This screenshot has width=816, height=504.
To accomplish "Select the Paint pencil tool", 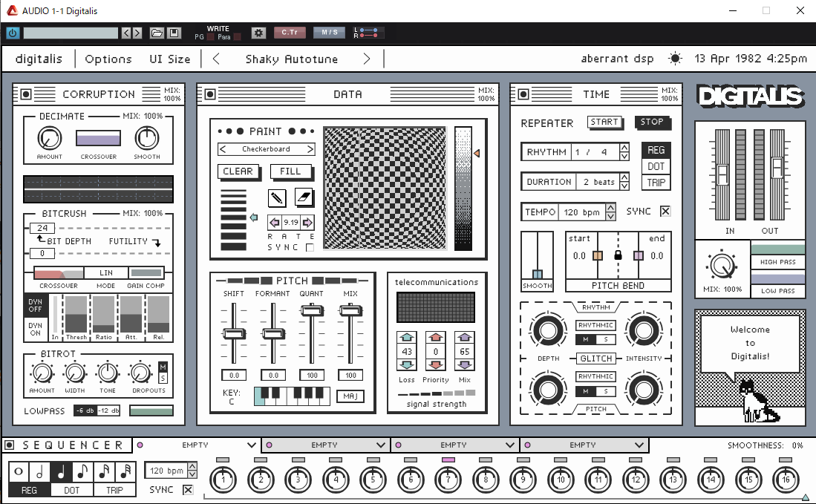I will (x=277, y=197).
